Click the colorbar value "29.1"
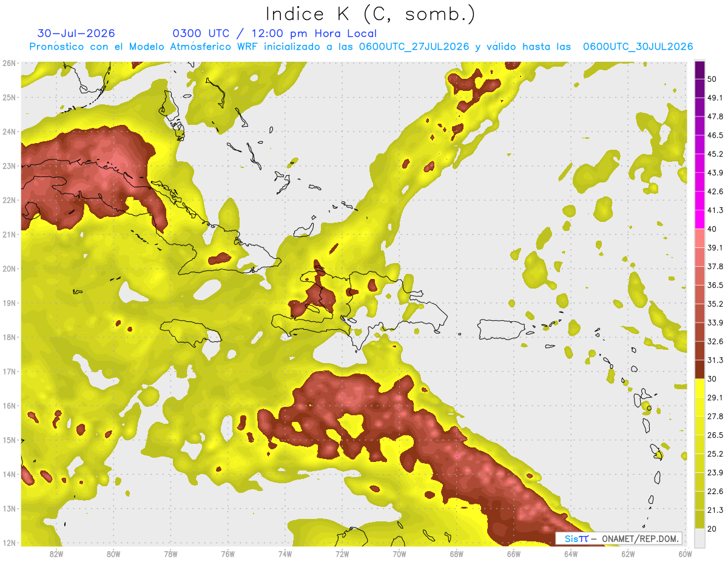The image size is (728, 562). (x=715, y=398)
